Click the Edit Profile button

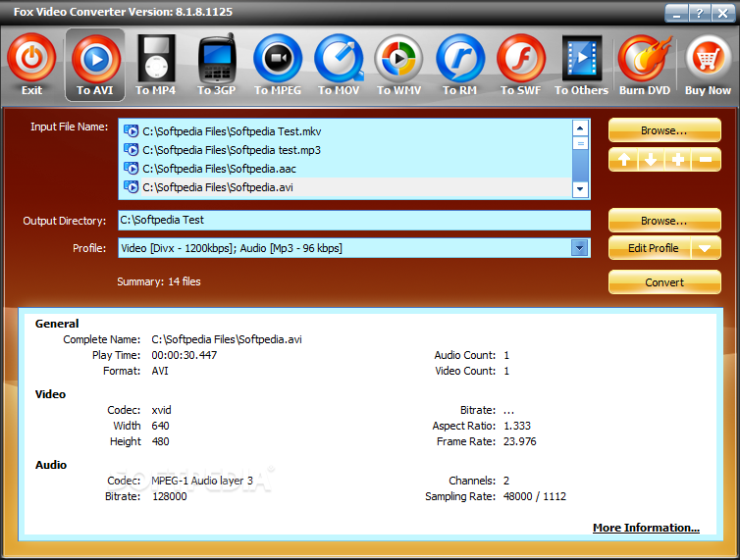pos(651,248)
